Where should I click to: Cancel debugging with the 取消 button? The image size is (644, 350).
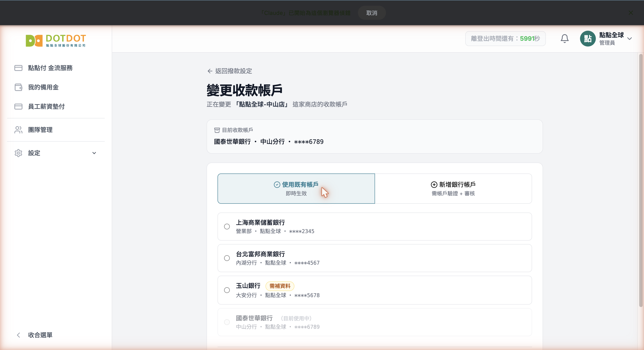tap(372, 13)
